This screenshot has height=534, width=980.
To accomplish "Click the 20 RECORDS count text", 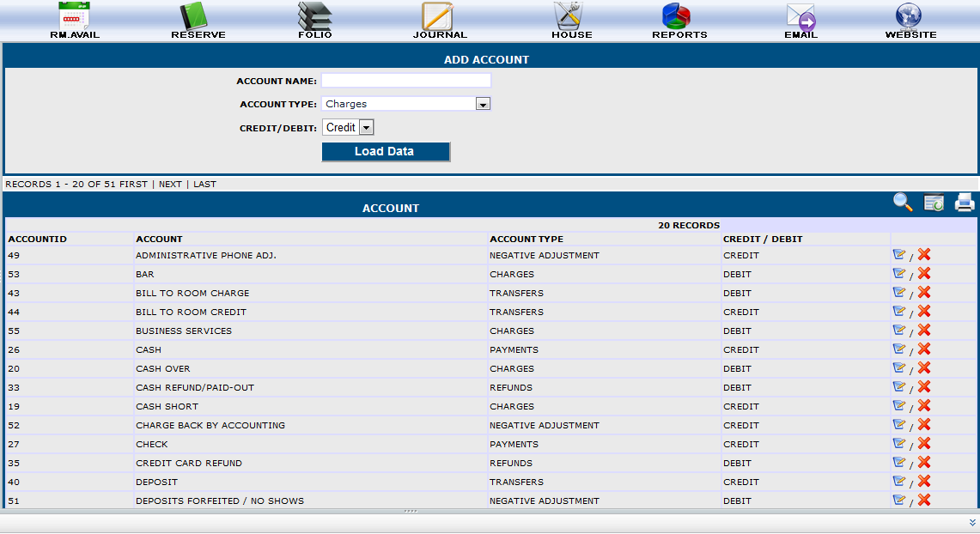I will point(689,226).
